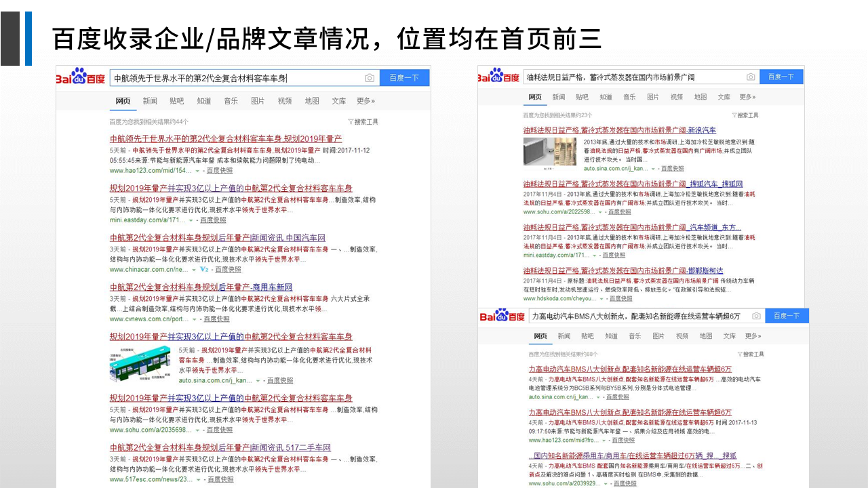Expand 更多» menu in bottom-right window

753,335
